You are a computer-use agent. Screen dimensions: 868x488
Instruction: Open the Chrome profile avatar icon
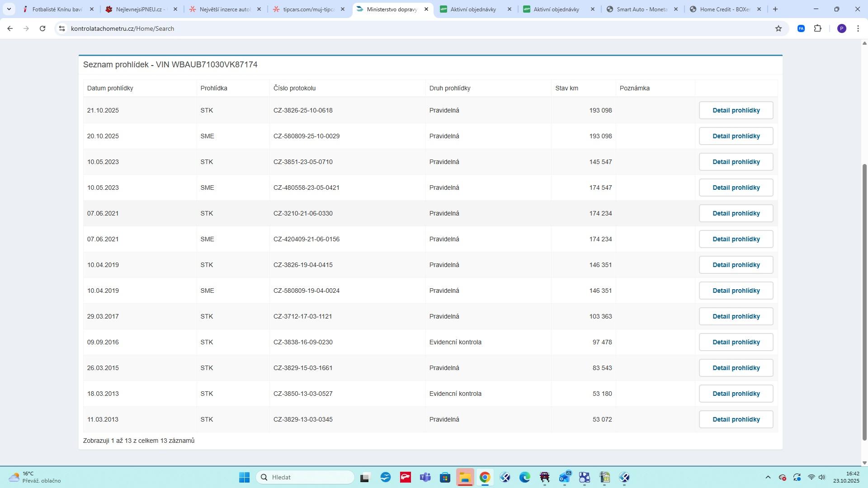point(841,28)
